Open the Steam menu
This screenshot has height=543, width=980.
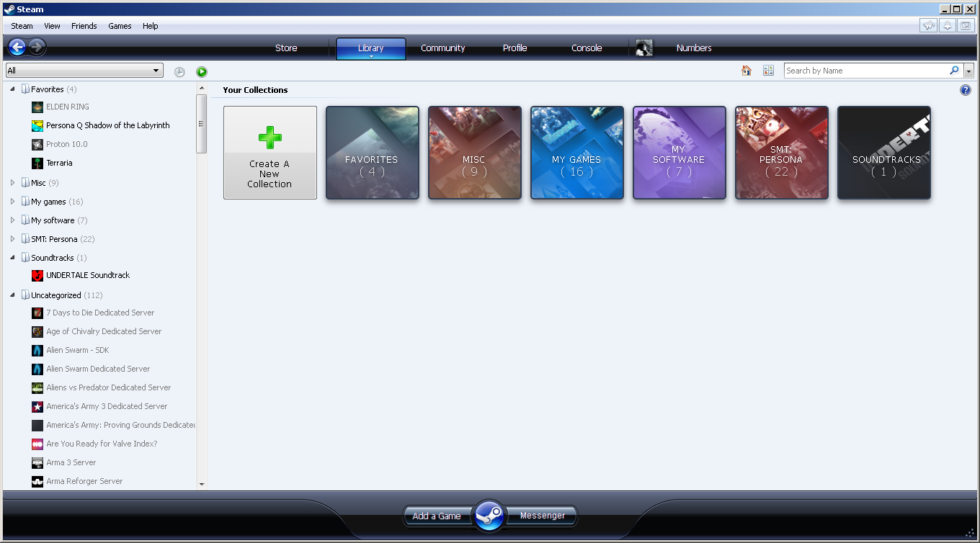pyautogui.click(x=22, y=26)
